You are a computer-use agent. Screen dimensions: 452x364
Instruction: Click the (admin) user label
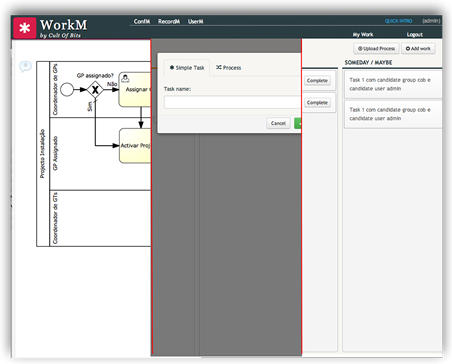[x=431, y=21]
